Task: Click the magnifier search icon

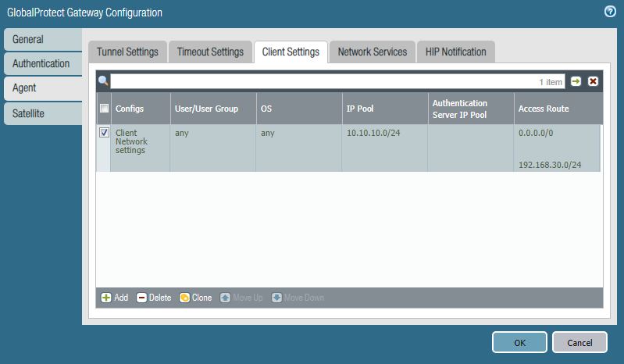Action: (103, 80)
